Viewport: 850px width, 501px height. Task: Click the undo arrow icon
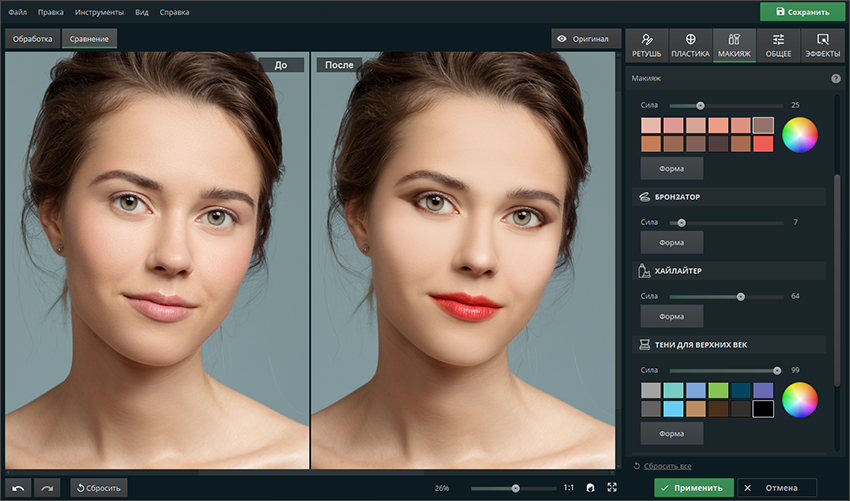18,488
